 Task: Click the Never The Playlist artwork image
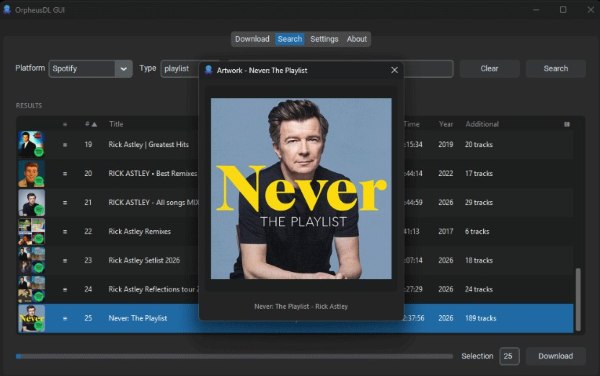tap(301, 189)
